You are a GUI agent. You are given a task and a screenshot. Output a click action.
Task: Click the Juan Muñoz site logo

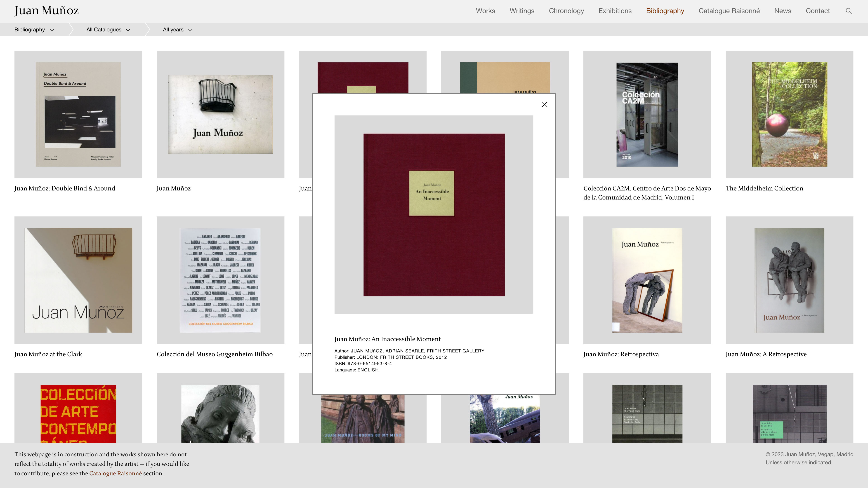(x=47, y=11)
